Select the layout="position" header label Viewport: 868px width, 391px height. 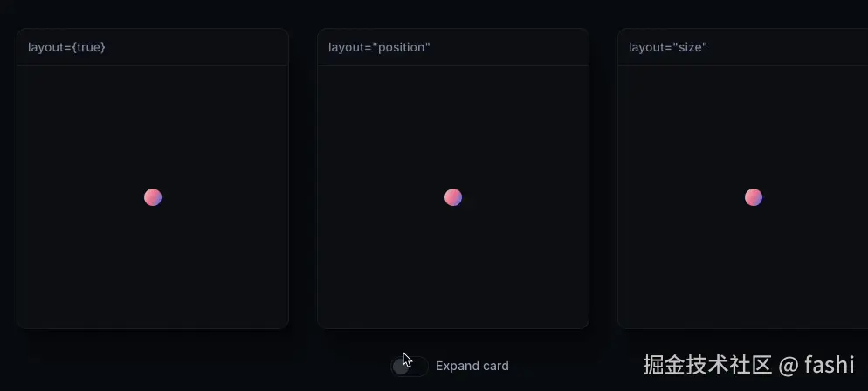[x=379, y=47]
